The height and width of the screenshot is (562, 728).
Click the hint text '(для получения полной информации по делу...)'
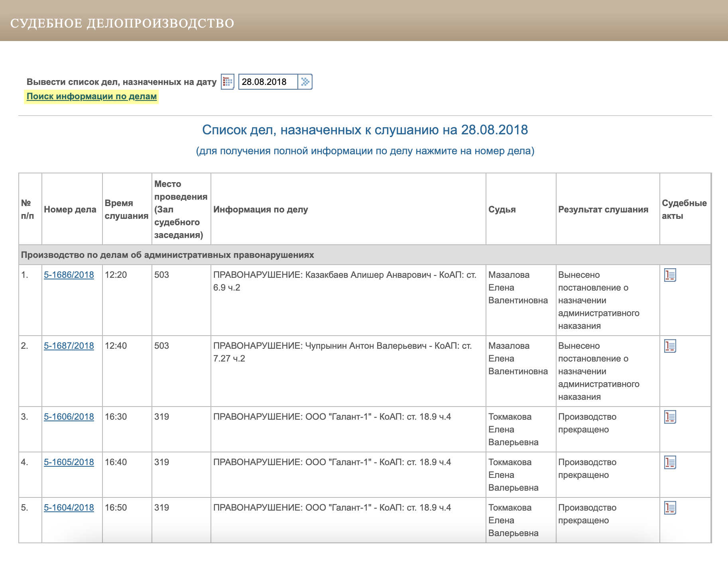click(x=365, y=151)
